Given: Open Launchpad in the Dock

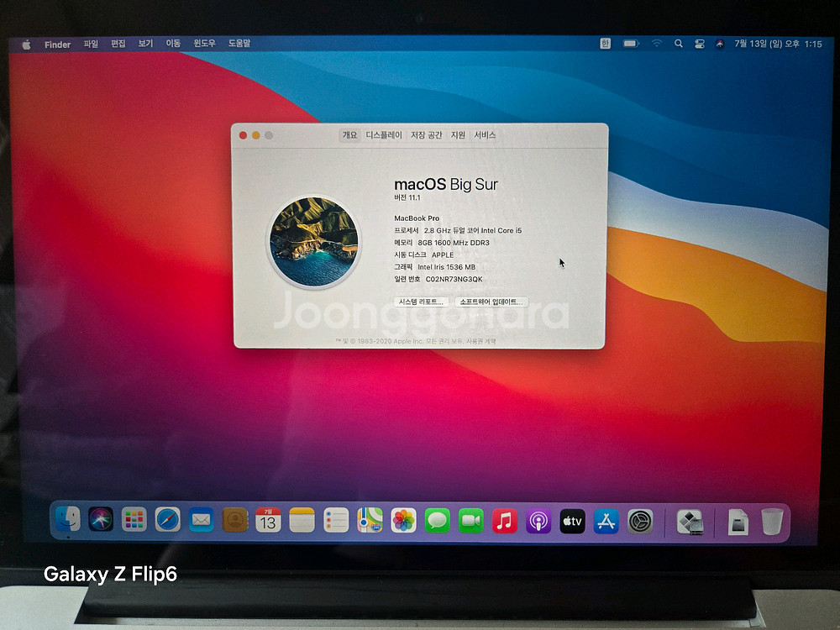Looking at the screenshot, I should pos(134,519).
